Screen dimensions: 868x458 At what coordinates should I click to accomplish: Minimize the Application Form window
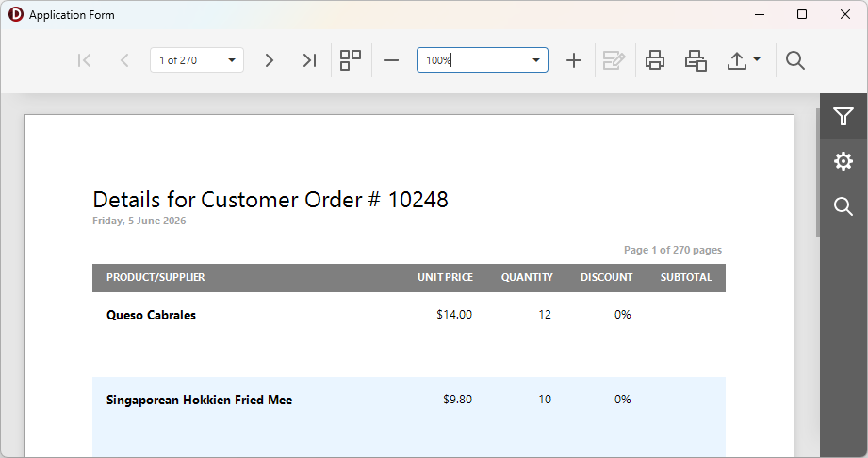tap(760, 14)
